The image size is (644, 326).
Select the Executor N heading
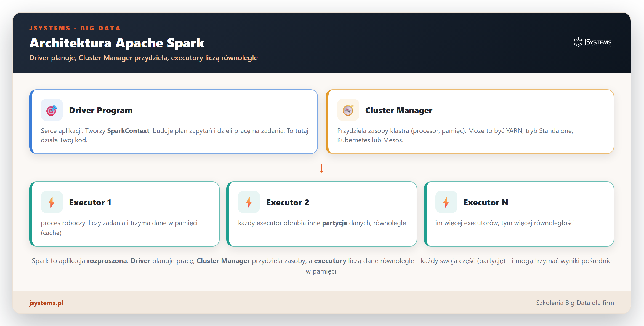(486, 202)
